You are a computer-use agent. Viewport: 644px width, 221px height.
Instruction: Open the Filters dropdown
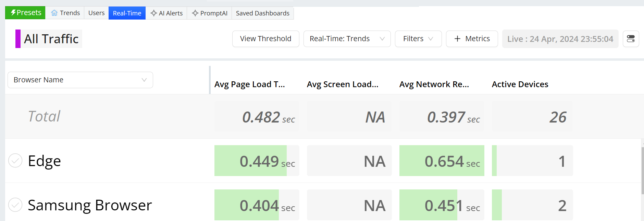pyautogui.click(x=418, y=39)
